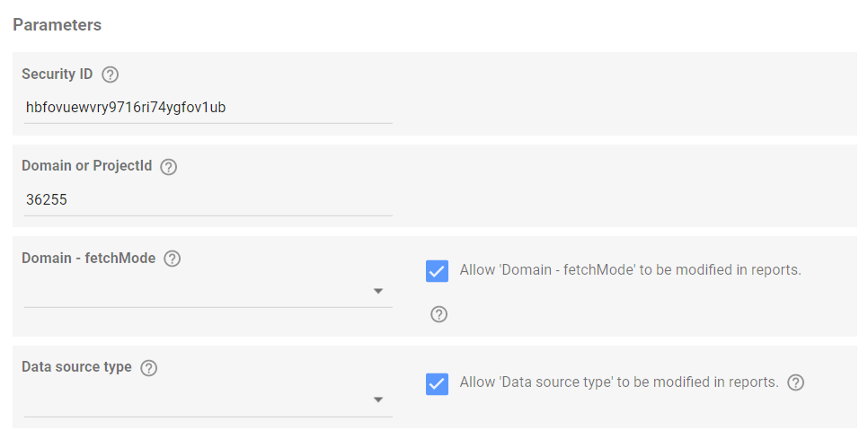Click the help icon beside Data source type label
868x439 pixels.
(x=149, y=368)
